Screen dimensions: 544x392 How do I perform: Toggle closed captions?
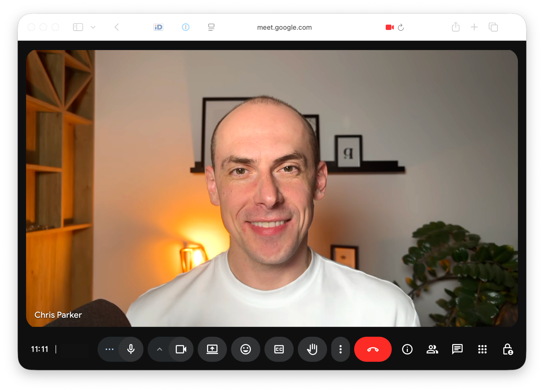(x=279, y=349)
